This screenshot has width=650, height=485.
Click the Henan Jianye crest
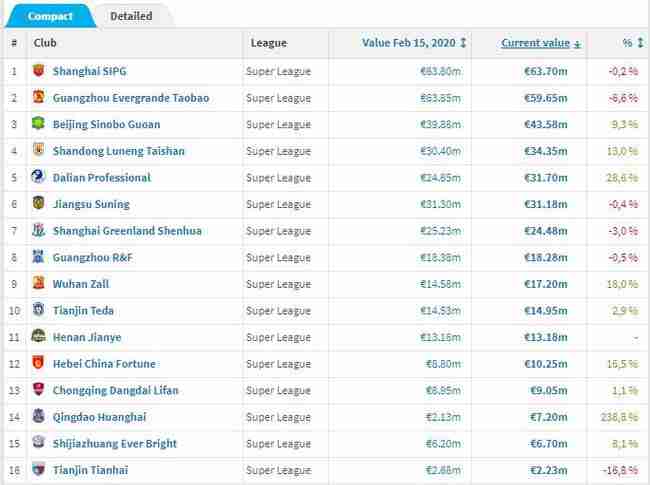38,336
